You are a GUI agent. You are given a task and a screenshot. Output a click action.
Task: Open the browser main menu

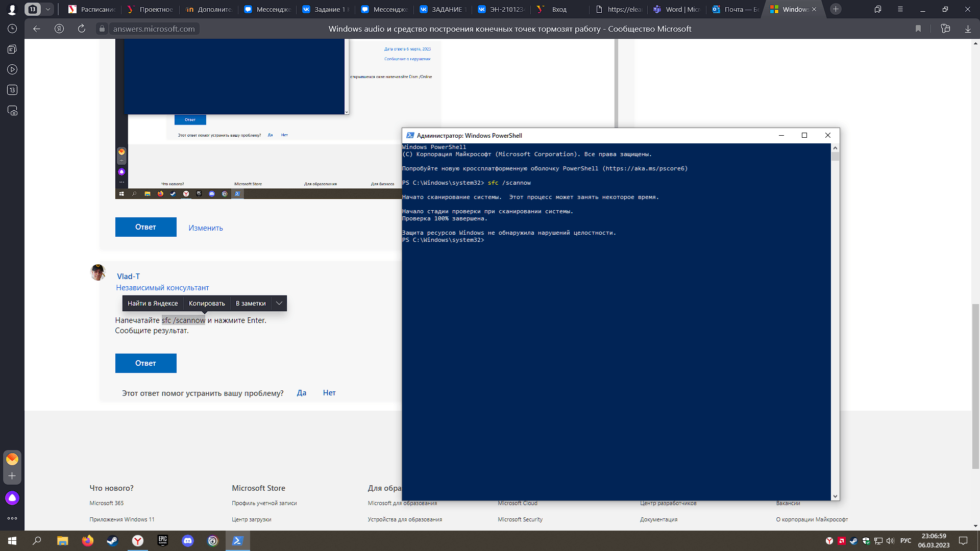tap(900, 9)
